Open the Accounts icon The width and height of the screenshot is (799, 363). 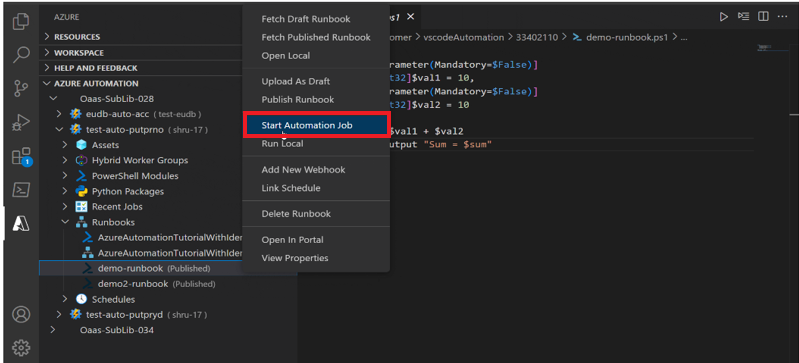tap(21, 315)
